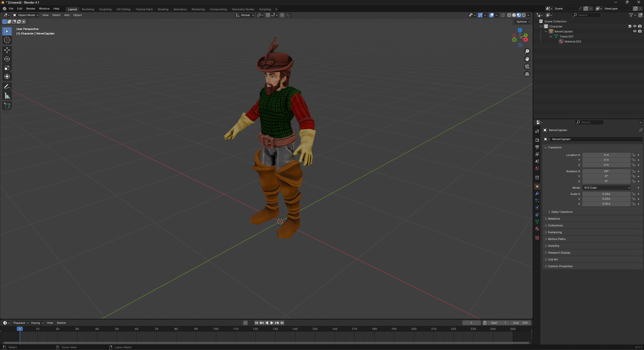Switch to the Shading workspace tab
The width and height of the screenshot is (644, 350).
(x=163, y=9)
